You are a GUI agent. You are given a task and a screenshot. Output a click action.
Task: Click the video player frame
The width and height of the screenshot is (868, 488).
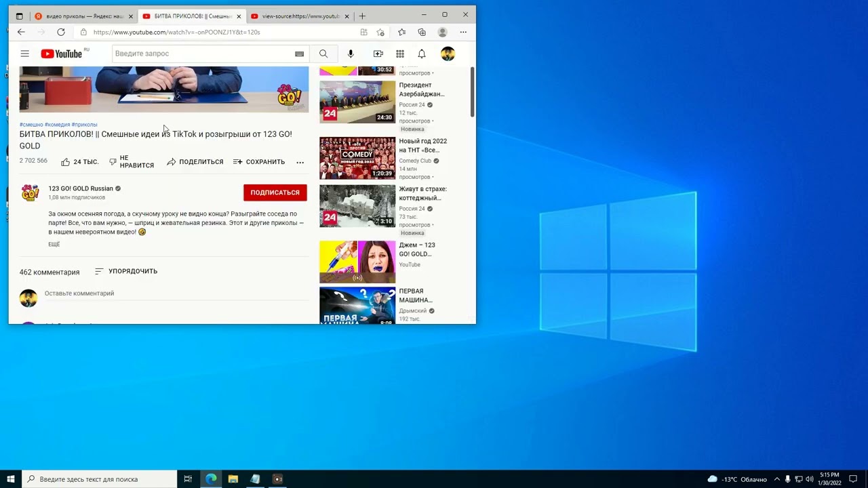164,89
